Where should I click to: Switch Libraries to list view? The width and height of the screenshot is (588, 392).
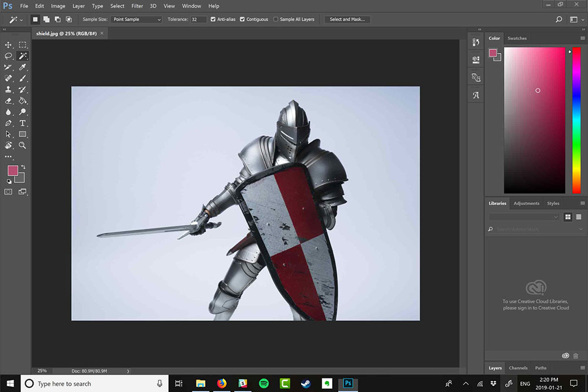click(x=579, y=217)
